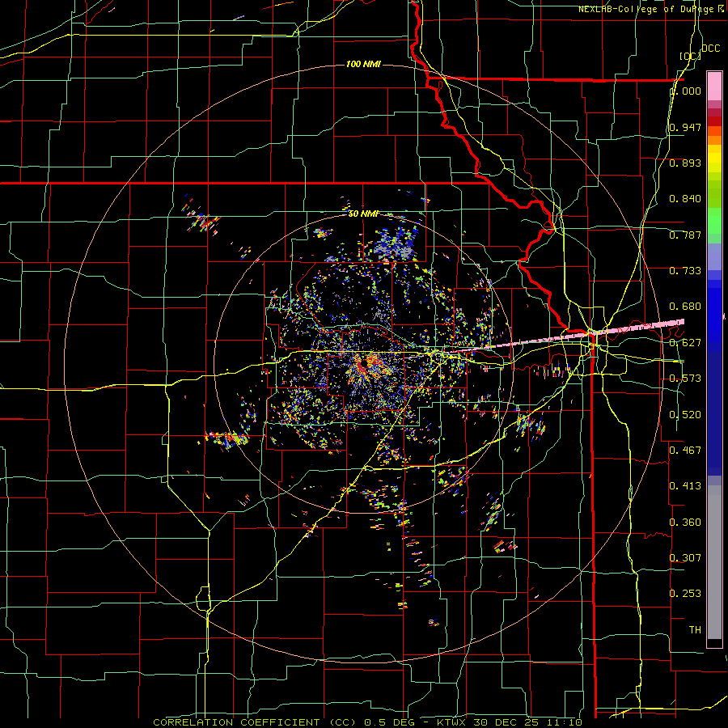Click the 0.893 color scale value
Screen dimensions: 728x728
click(x=685, y=163)
